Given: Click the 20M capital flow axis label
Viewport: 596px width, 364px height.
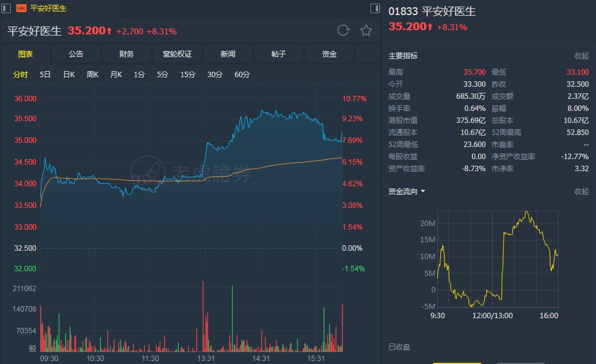Looking at the screenshot, I should click(x=428, y=223).
